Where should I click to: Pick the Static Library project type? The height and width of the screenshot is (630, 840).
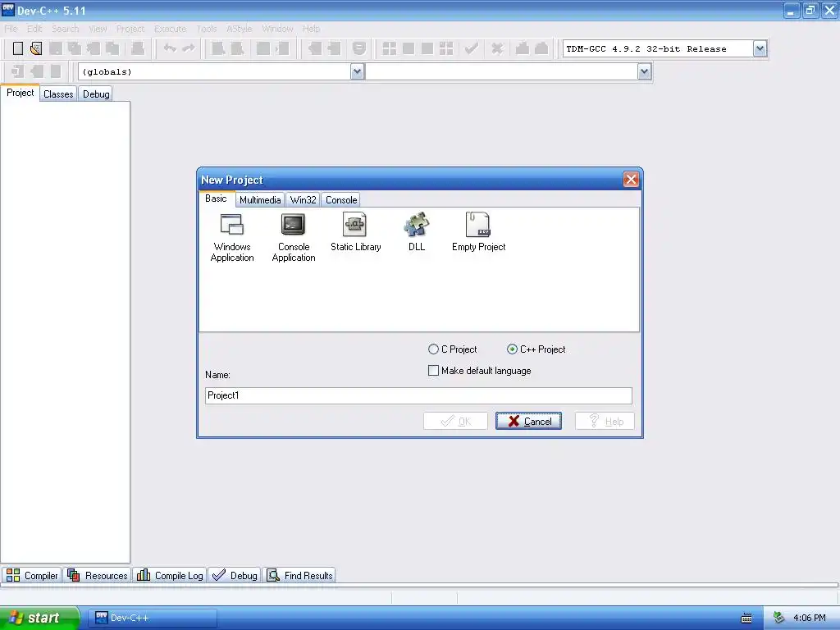coord(355,232)
